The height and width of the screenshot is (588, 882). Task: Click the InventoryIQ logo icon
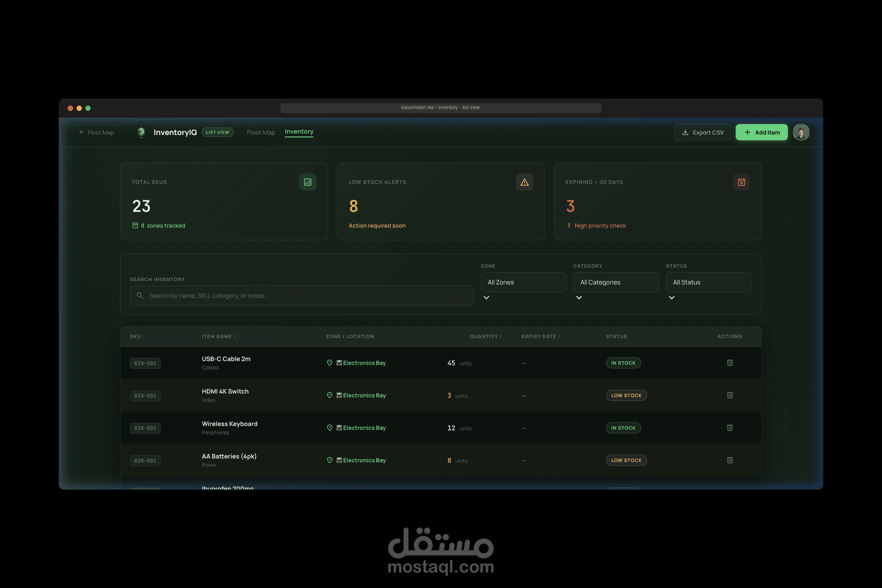tap(141, 132)
